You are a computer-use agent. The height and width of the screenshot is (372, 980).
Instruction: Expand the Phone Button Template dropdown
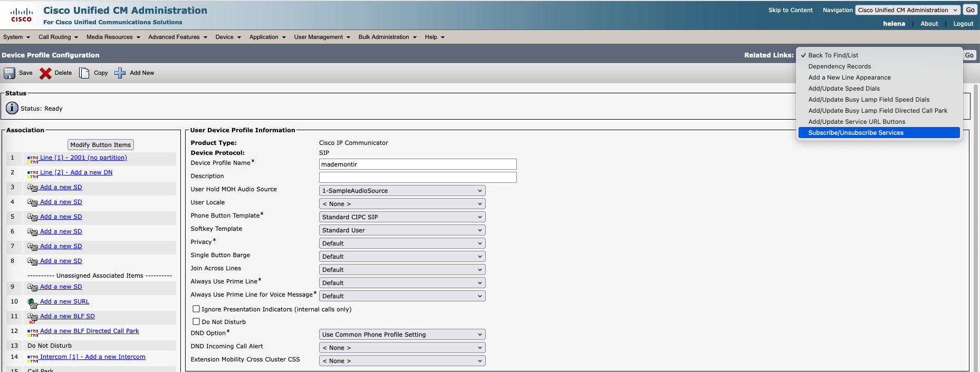[402, 217]
